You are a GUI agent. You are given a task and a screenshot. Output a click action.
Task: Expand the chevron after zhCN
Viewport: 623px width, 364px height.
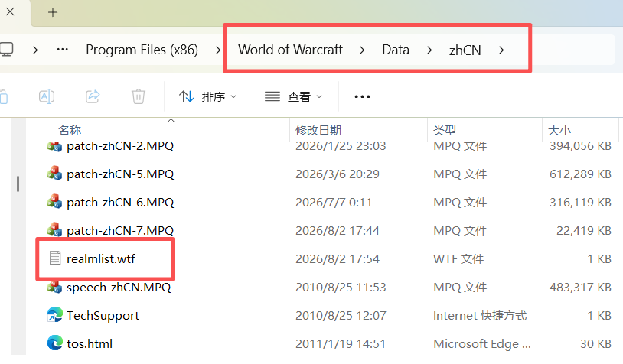pyautogui.click(x=501, y=50)
